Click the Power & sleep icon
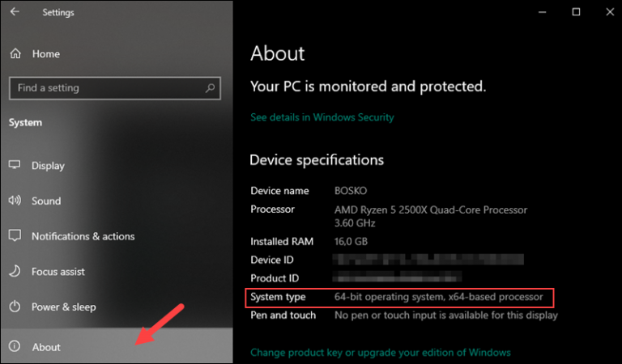 (x=15, y=307)
